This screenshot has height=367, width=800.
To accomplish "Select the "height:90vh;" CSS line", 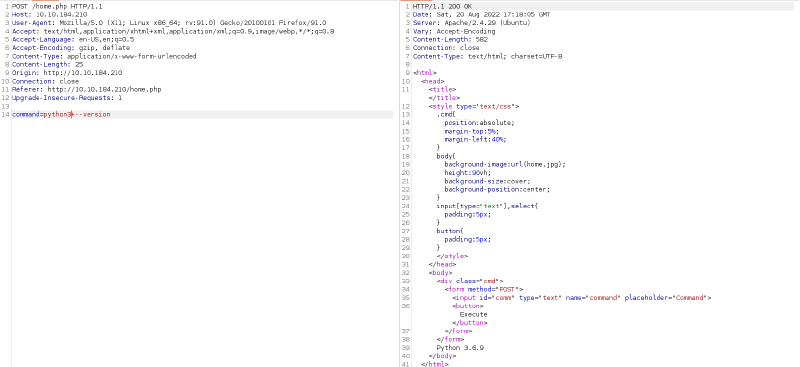I will coord(468,173).
